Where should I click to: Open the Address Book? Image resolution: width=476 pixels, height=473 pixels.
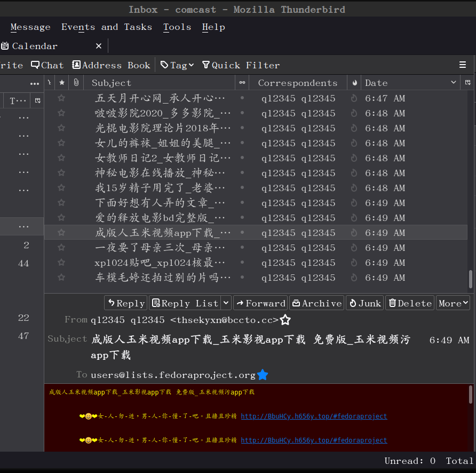click(x=111, y=65)
